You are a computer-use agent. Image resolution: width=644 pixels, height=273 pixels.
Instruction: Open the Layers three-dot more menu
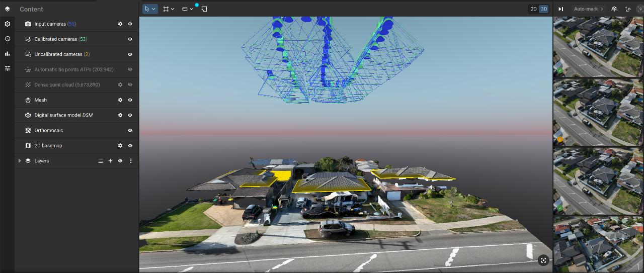coord(131,161)
